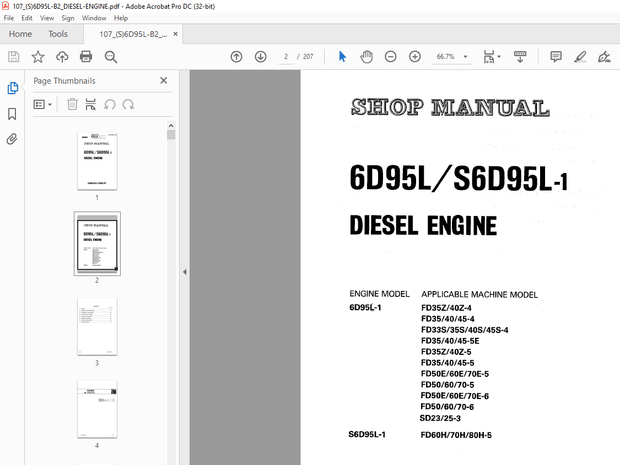The height and width of the screenshot is (465, 620).
Task: Open fit page options icon
Action: (x=491, y=57)
